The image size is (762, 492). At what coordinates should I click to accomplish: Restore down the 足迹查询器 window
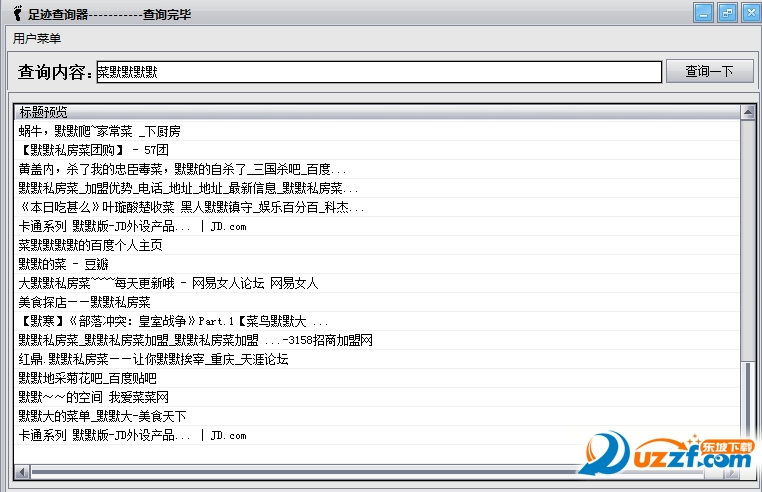point(727,13)
